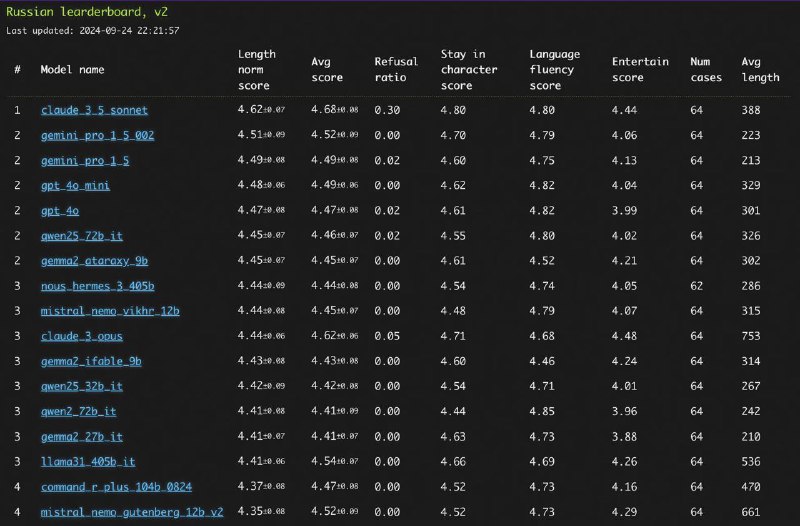This screenshot has width=800, height=526.
Task: Open the gemini_pro_1_5 model link
Action: click(x=85, y=160)
